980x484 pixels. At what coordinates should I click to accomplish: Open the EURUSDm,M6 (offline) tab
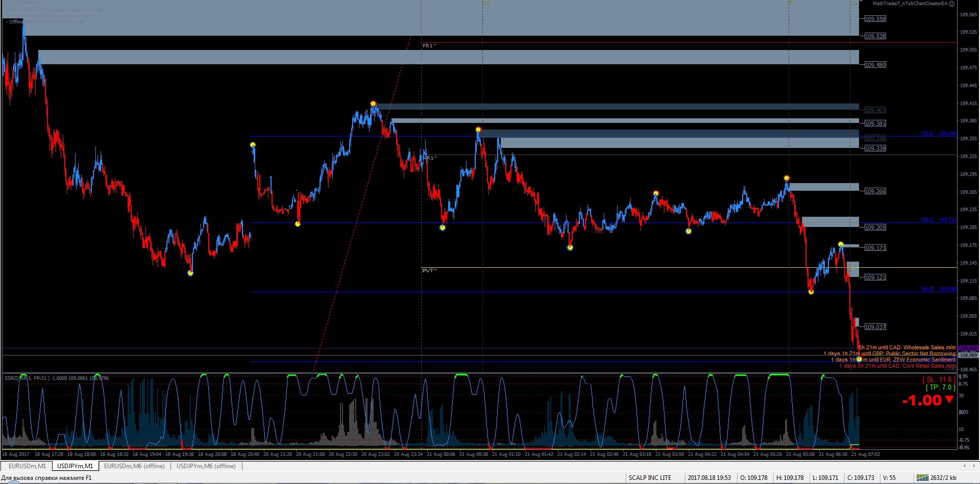coord(134,466)
